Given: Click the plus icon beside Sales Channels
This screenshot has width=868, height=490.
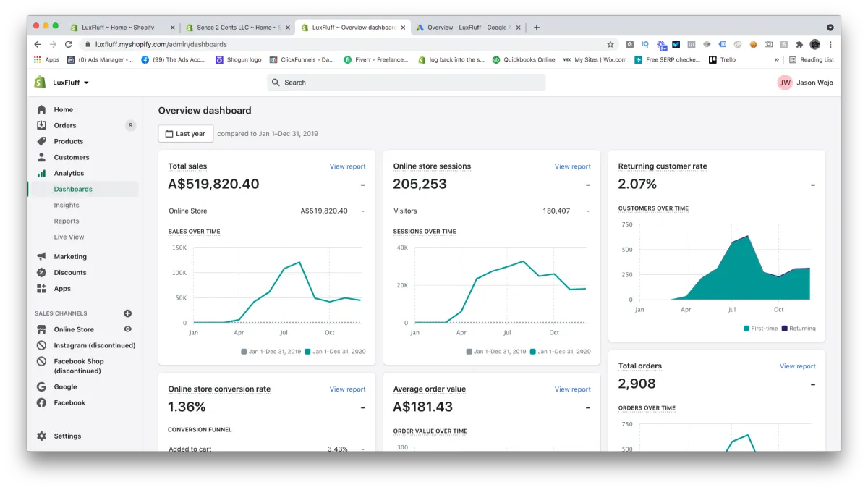Looking at the screenshot, I should click(128, 313).
